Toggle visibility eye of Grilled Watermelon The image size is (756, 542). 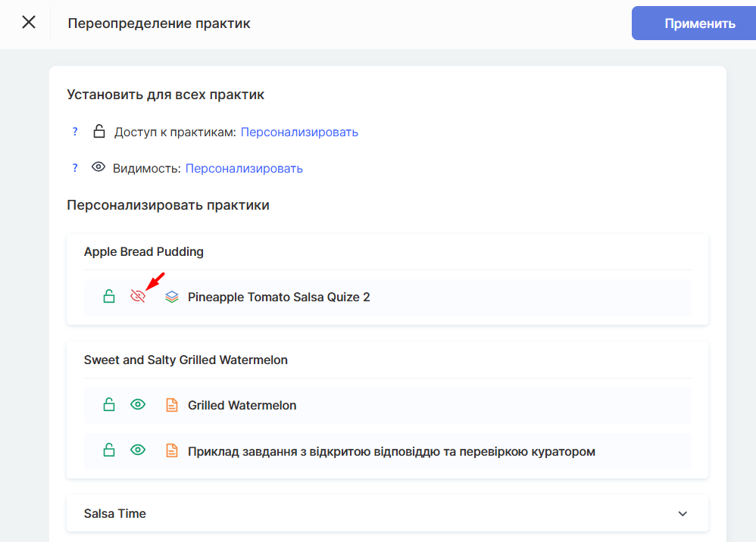138,404
